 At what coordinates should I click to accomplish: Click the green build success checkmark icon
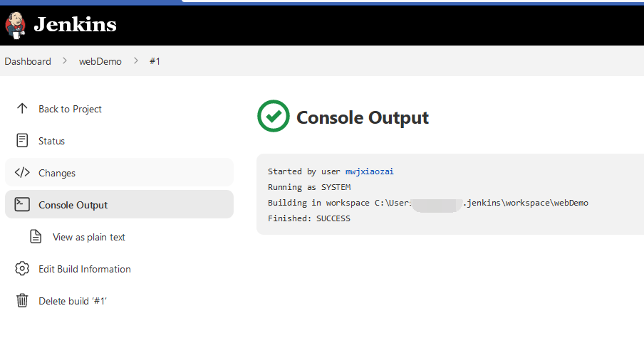[x=274, y=116]
